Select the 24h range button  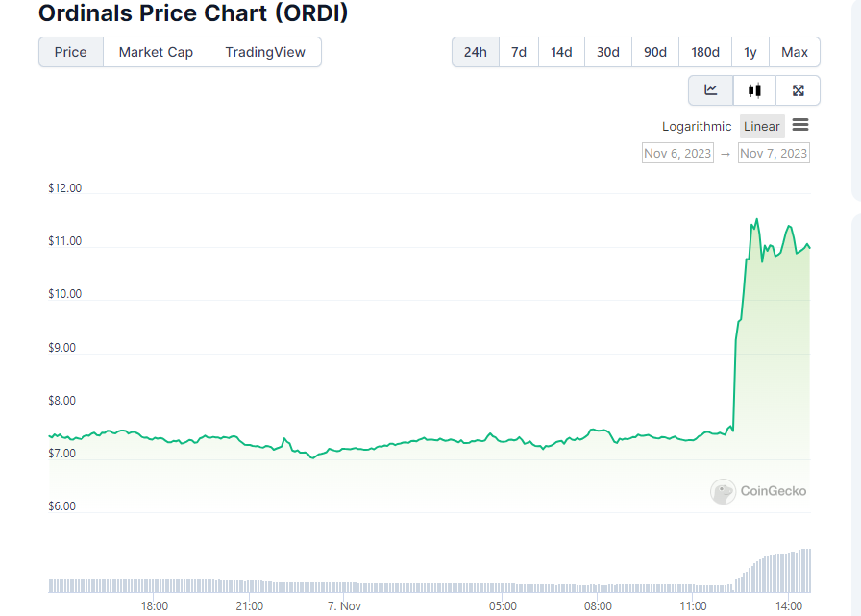[x=474, y=52]
